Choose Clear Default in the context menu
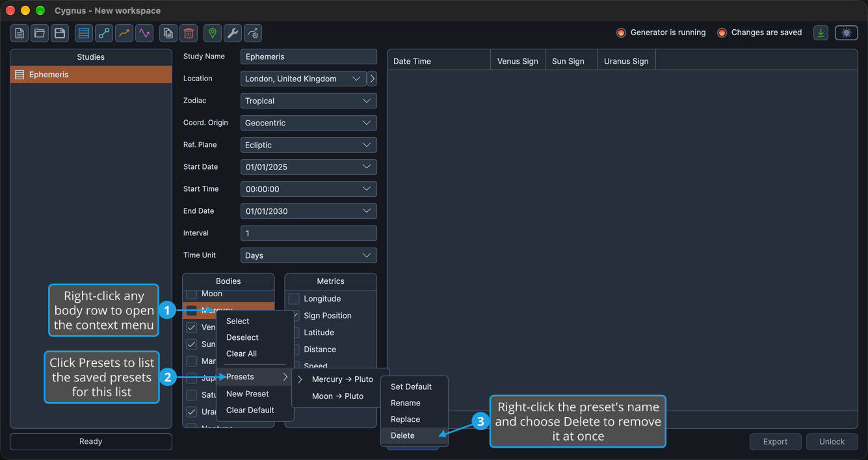 (x=255, y=410)
